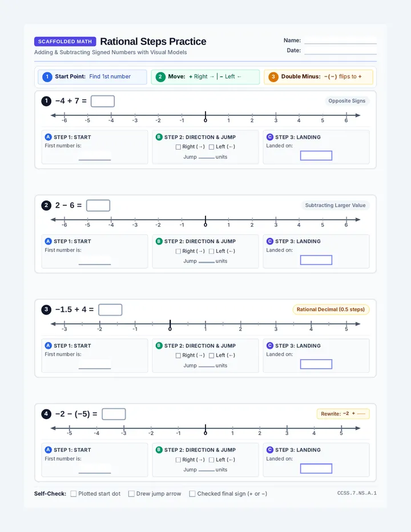This screenshot has width=411, height=532.
Task: Click the blue numbered Start Point badge
Action: (47, 76)
